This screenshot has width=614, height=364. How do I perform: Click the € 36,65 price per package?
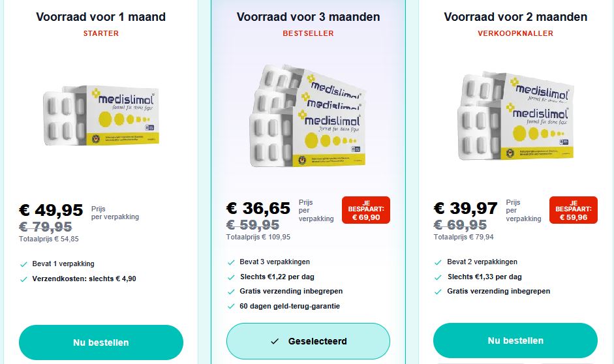[x=258, y=208]
